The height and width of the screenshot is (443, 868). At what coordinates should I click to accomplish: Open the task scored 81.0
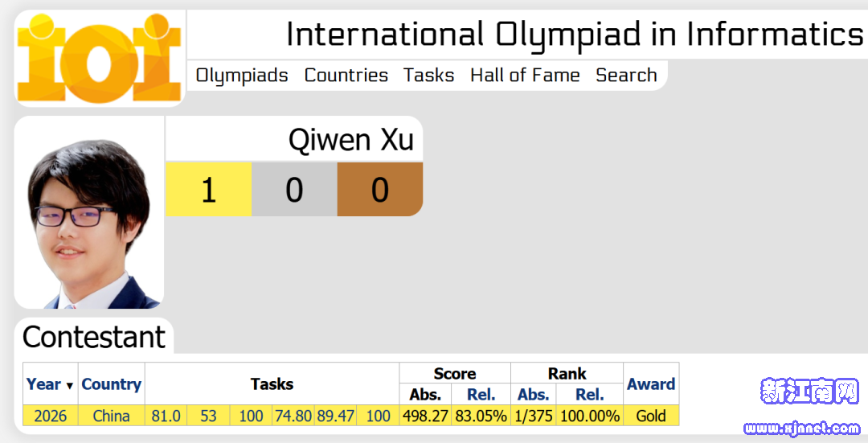pos(166,416)
